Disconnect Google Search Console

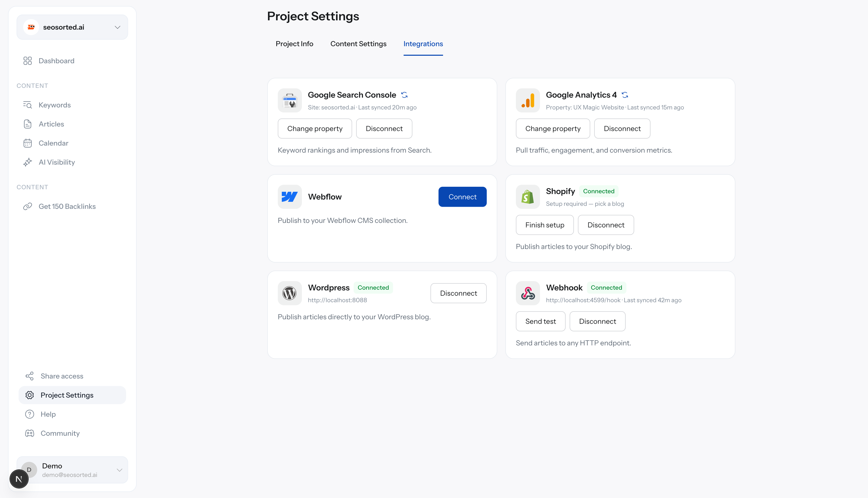click(x=384, y=129)
